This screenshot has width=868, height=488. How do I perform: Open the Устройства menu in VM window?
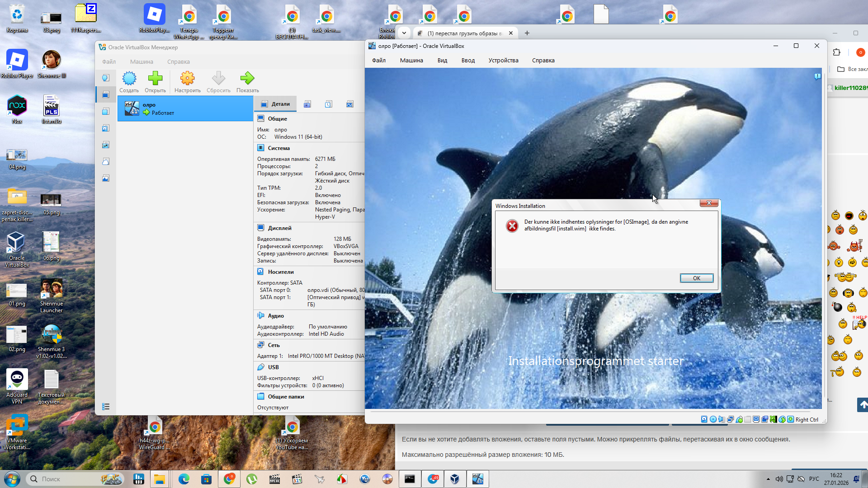[503, 61]
